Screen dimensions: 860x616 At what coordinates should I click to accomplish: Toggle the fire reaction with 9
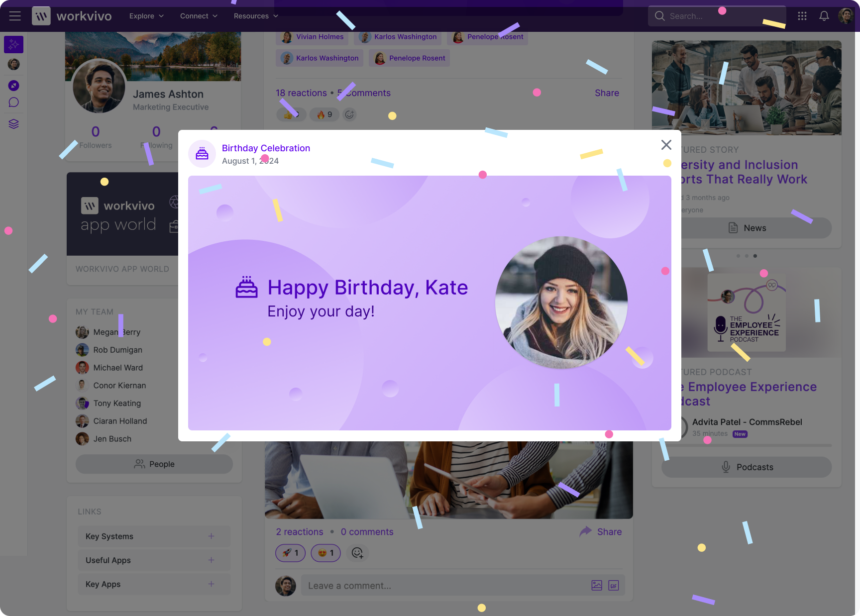click(x=324, y=114)
